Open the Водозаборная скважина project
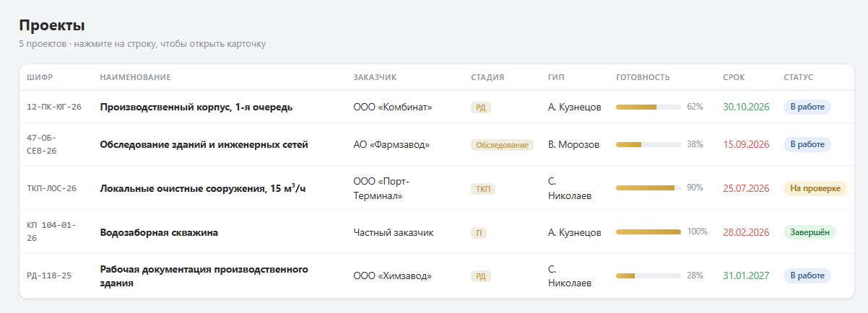Viewport: 868px width, 313px height. click(x=159, y=232)
